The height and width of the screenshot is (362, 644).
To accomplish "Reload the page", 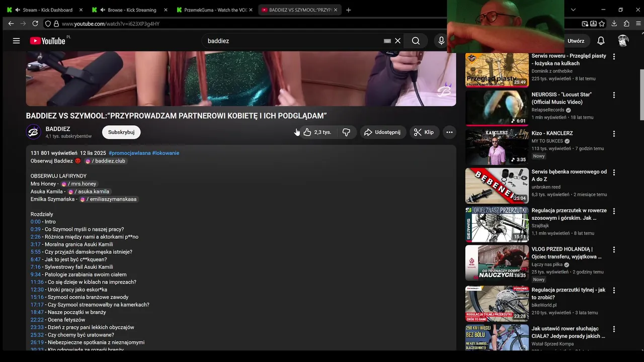I will coord(35,24).
